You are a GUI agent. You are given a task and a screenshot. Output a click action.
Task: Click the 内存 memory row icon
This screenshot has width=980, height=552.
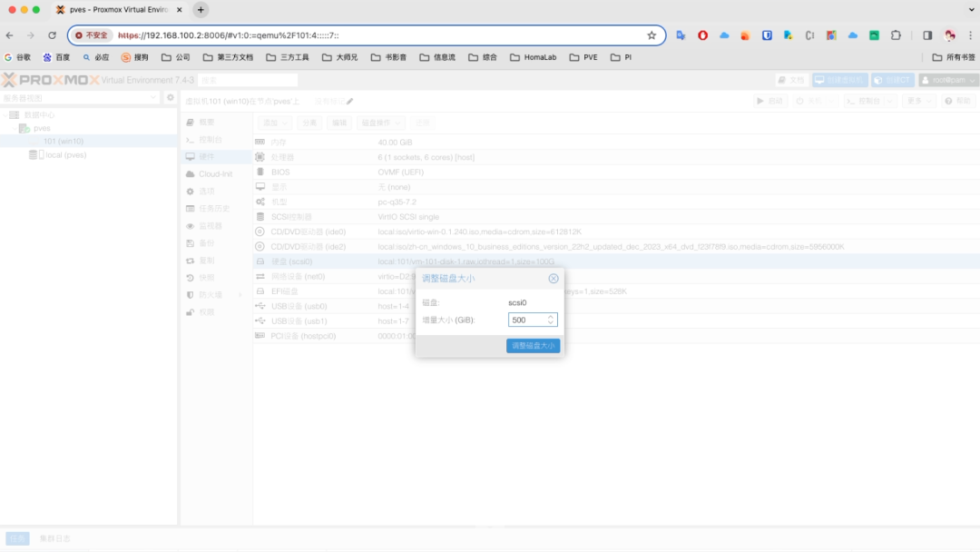(x=260, y=143)
